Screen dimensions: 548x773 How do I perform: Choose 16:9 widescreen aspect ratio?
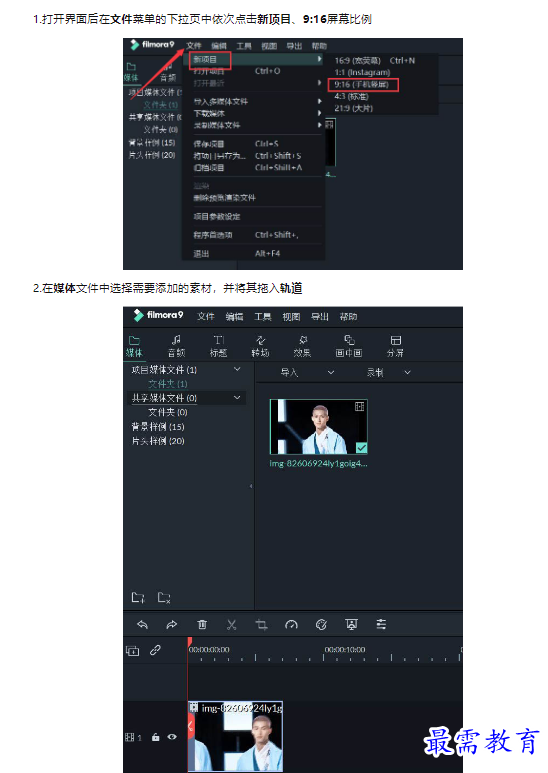(375, 61)
